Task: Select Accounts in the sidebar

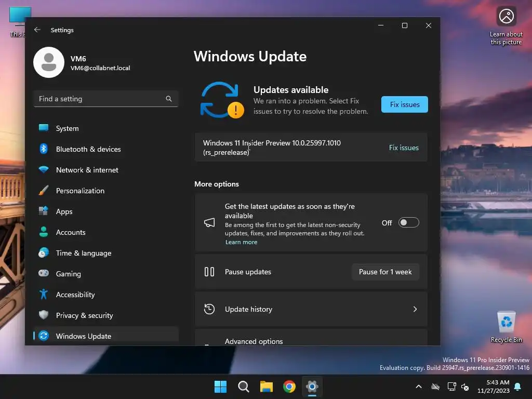Action: (x=106, y=232)
